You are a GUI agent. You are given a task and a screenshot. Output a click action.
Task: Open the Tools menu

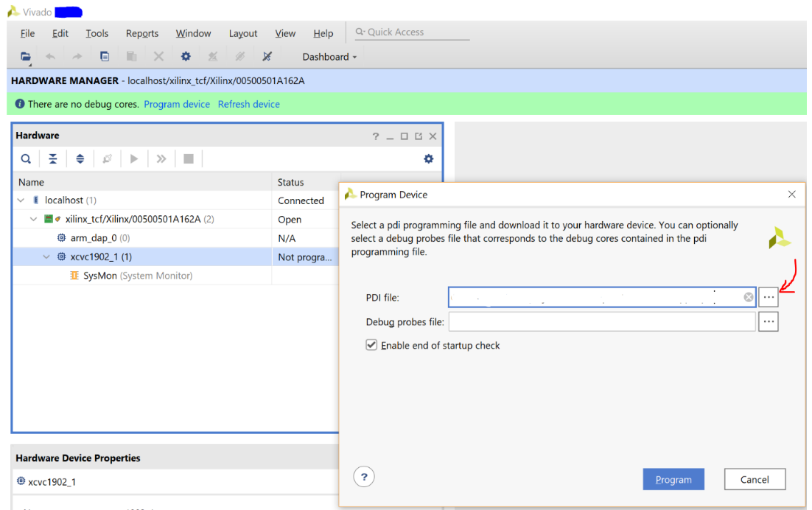tap(97, 33)
